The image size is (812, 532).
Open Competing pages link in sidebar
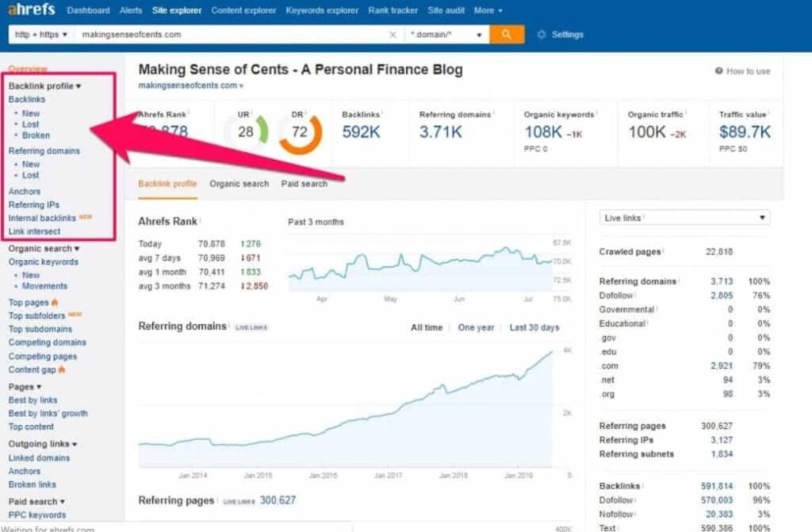pyautogui.click(x=43, y=357)
